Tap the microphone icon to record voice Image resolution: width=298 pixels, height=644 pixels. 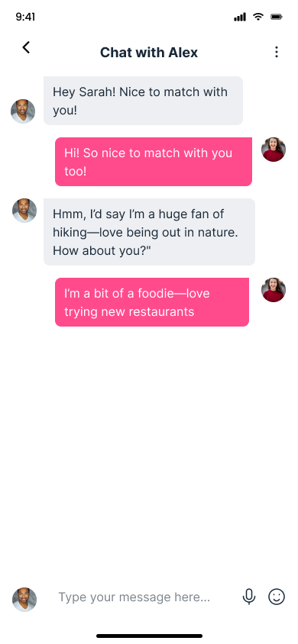248,597
